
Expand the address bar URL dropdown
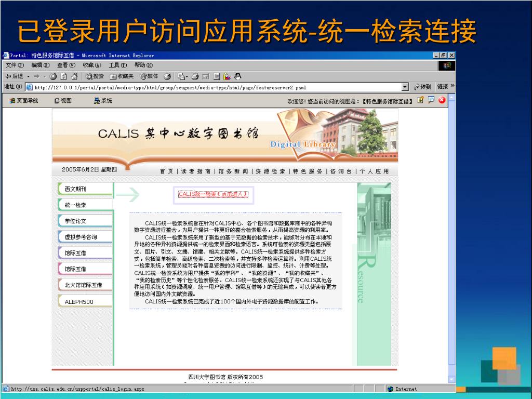coord(405,87)
